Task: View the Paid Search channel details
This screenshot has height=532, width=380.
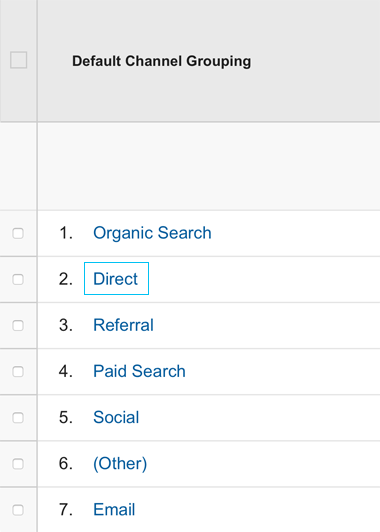Action: pos(139,371)
